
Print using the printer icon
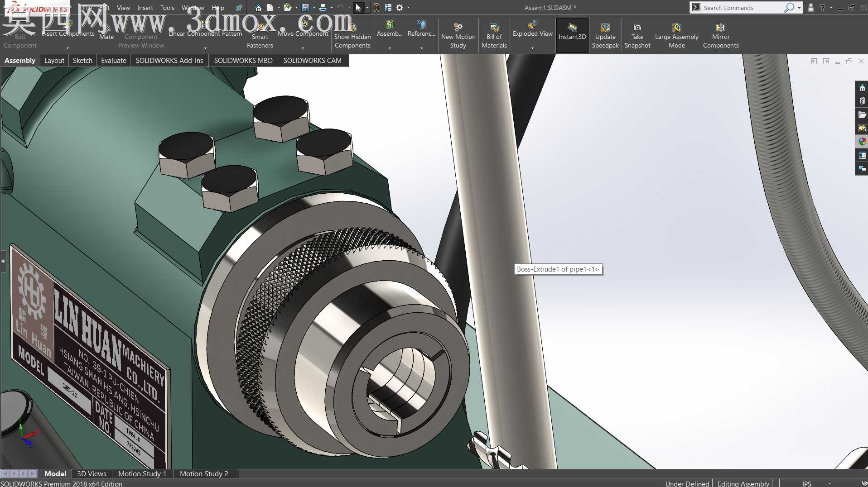tap(323, 8)
